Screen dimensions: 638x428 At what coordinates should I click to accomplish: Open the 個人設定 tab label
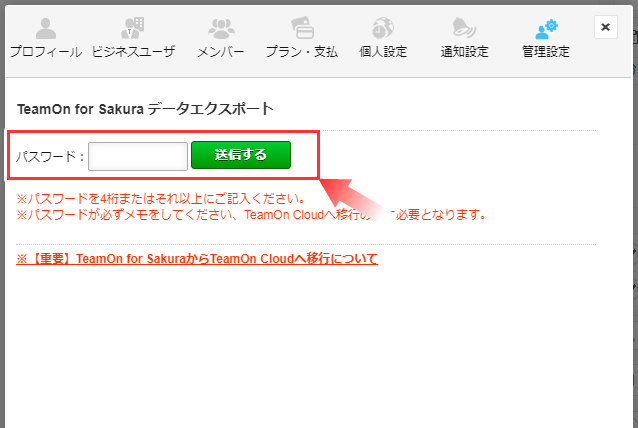click(x=383, y=52)
